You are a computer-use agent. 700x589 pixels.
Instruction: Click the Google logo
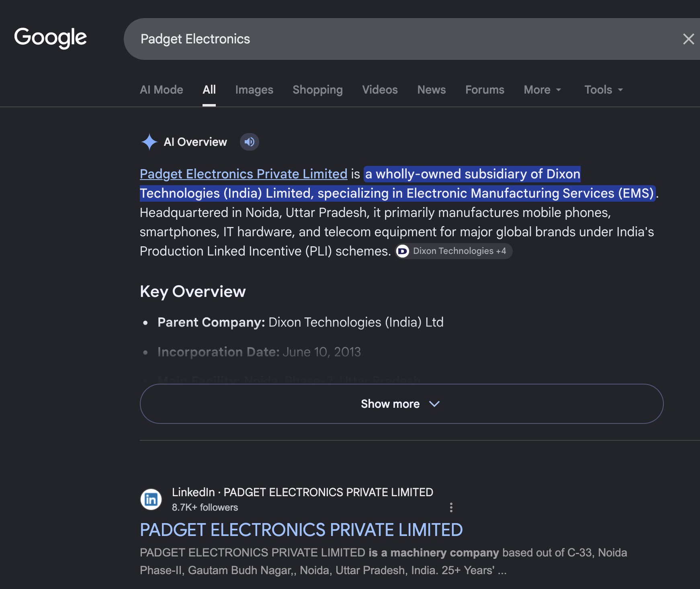(51, 38)
